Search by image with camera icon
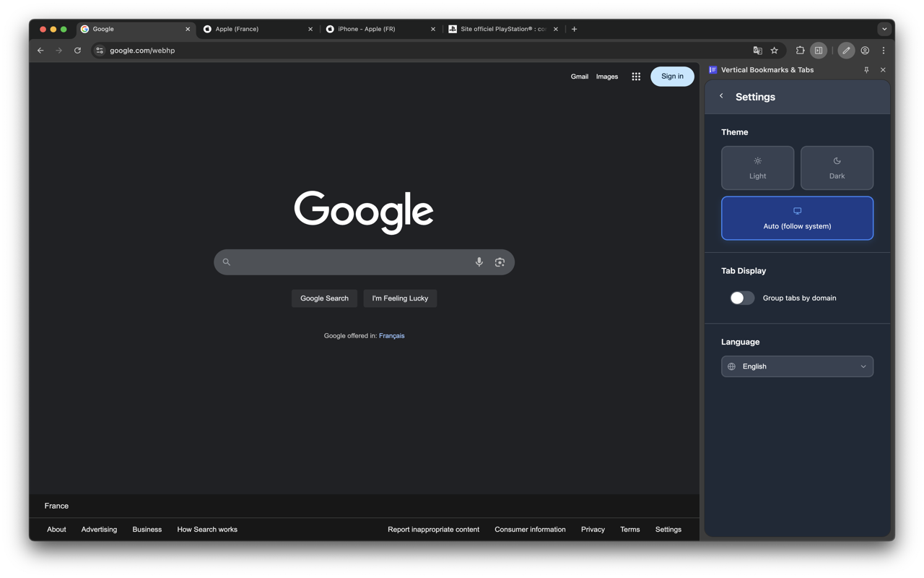 click(x=500, y=262)
